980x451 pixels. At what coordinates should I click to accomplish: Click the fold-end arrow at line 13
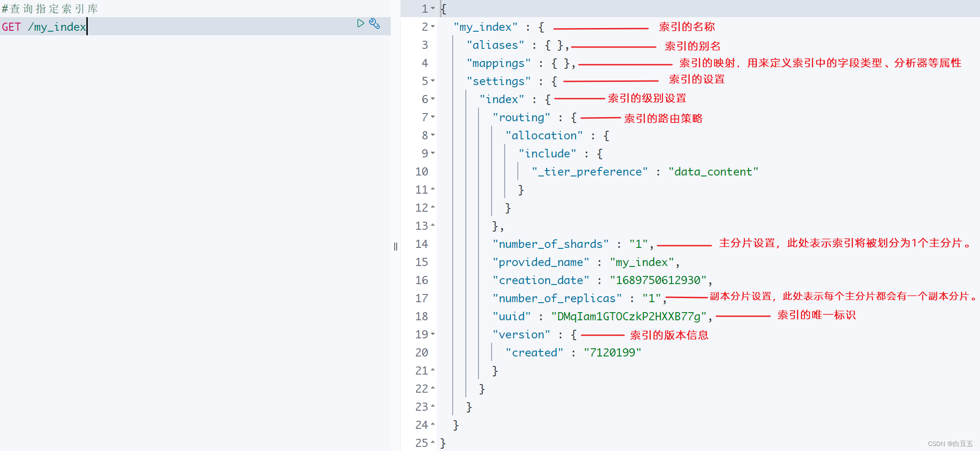point(433,225)
